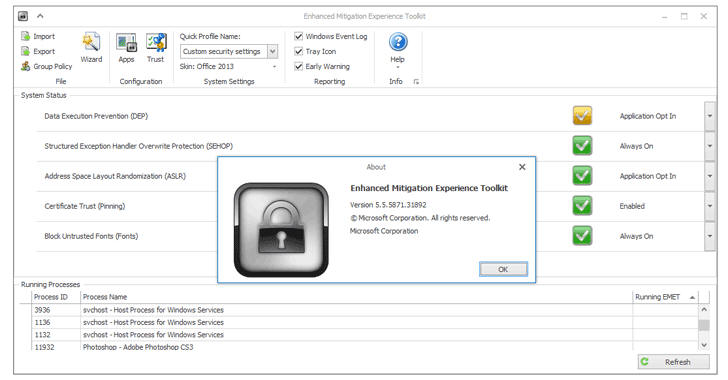This screenshot has width=728, height=380.
Task: Open the DEP Application Opt In dropdown
Action: tap(709, 116)
